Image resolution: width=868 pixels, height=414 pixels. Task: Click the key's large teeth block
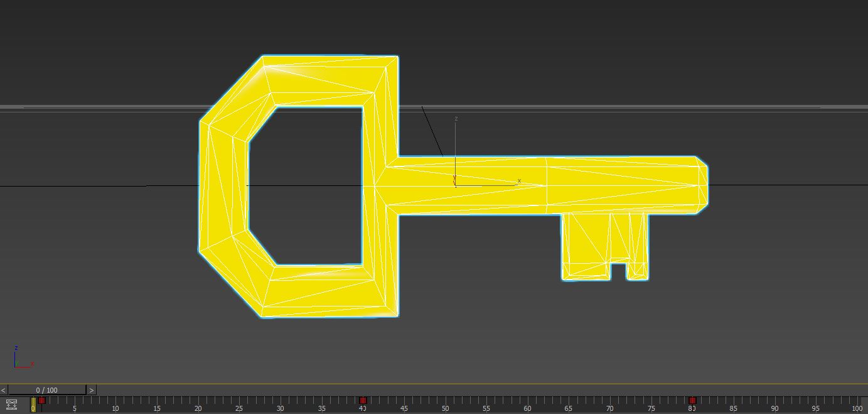click(x=586, y=246)
